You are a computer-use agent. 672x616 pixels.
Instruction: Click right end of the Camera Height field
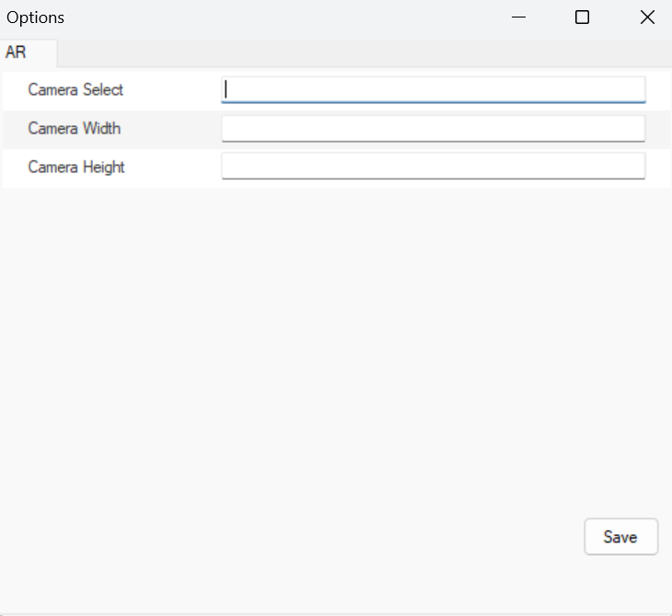pos(634,166)
